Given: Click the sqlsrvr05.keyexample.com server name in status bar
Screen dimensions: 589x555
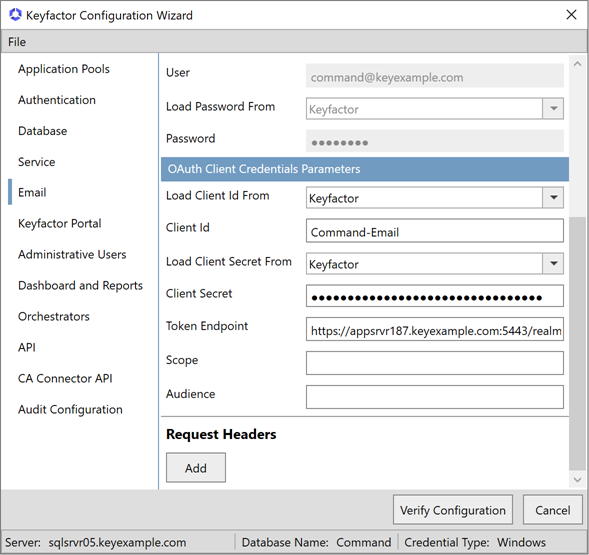Looking at the screenshot, I should 117,542.
